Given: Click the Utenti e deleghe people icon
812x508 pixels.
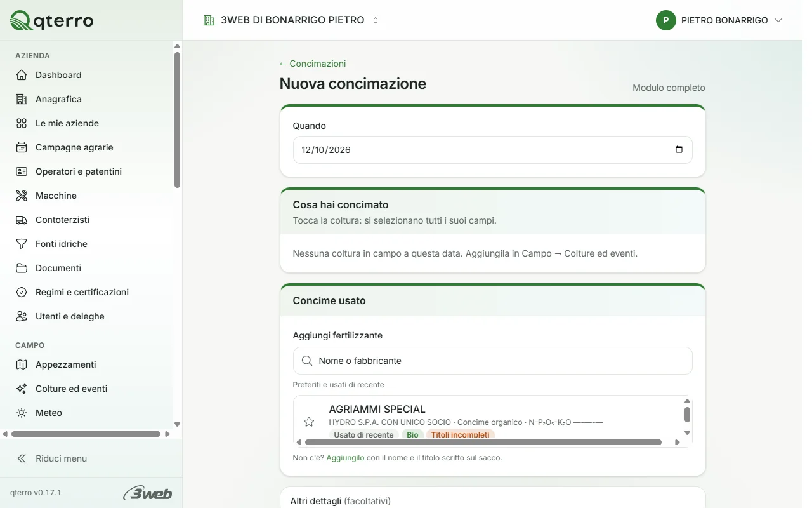Looking at the screenshot, I should click(x=22, y=316).
